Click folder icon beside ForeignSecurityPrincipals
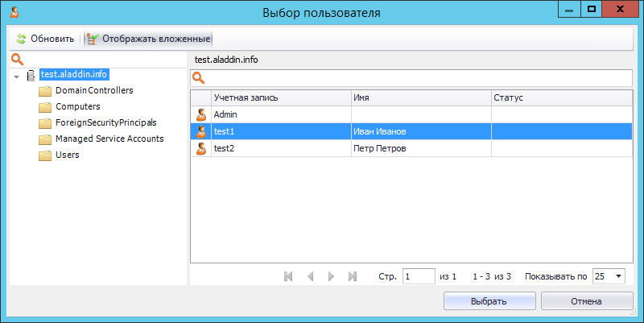The height and width of the screenshot is (323, 644). pos(45,123)
